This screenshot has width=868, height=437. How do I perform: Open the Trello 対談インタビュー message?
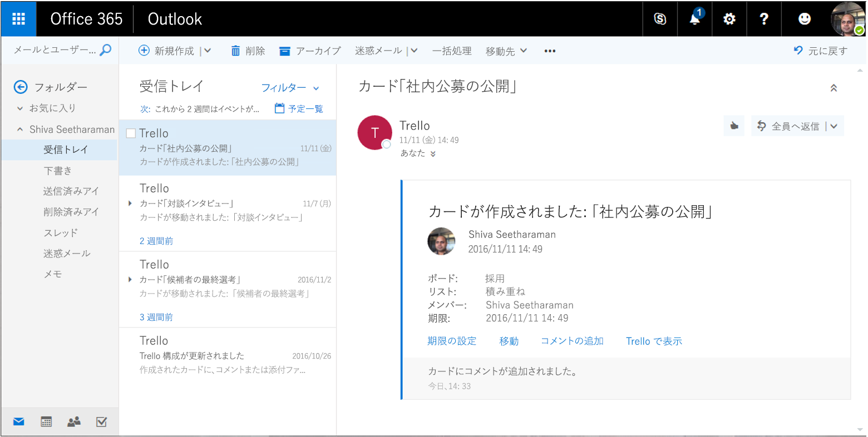(x=228, y=203)
